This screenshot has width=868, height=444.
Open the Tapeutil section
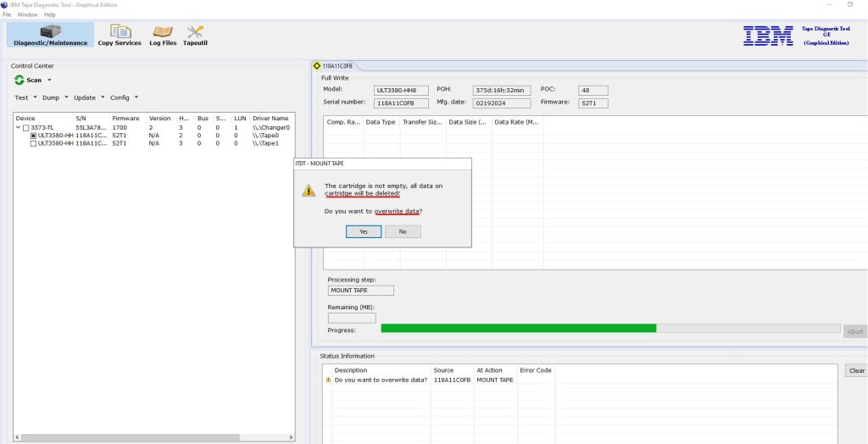[195, 35]
